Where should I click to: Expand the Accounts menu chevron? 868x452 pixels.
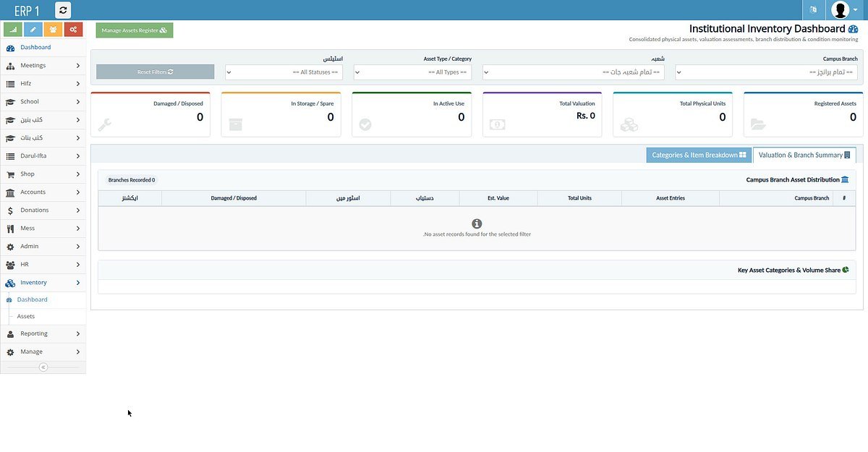[78, 192]
